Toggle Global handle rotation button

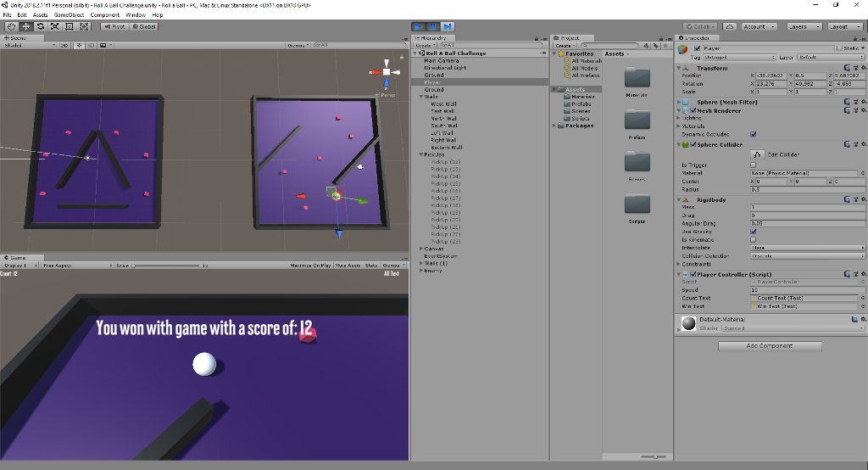click(144, 26)
